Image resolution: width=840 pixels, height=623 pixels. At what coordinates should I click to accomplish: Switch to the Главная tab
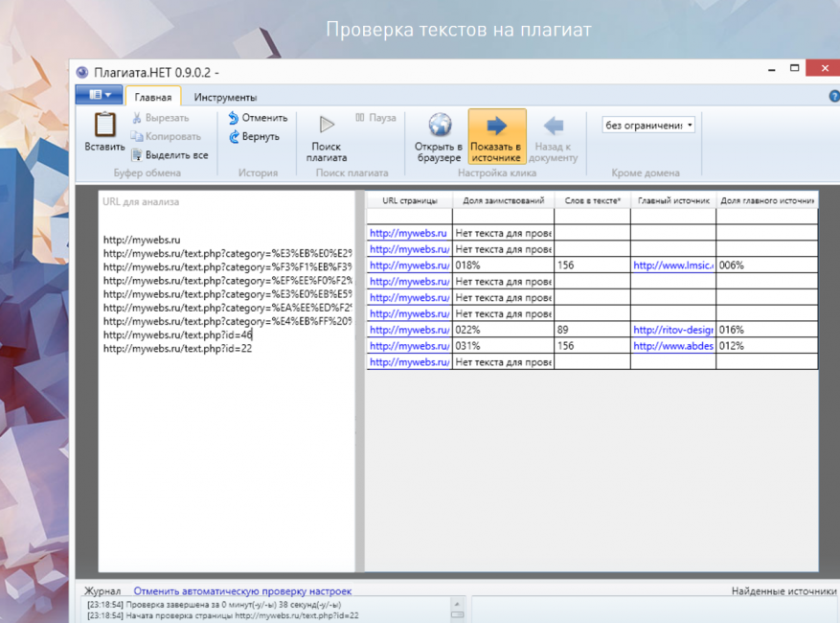point(153,97)
